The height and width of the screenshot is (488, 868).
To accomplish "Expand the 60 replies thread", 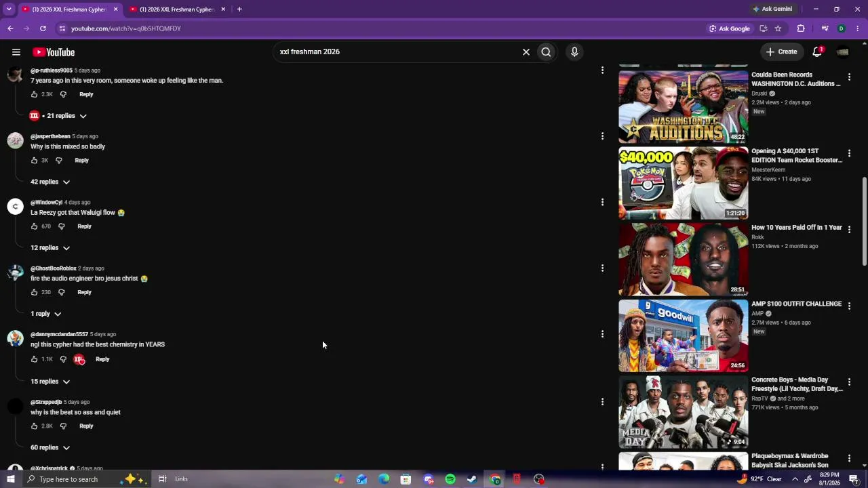I will coord(50,447).
